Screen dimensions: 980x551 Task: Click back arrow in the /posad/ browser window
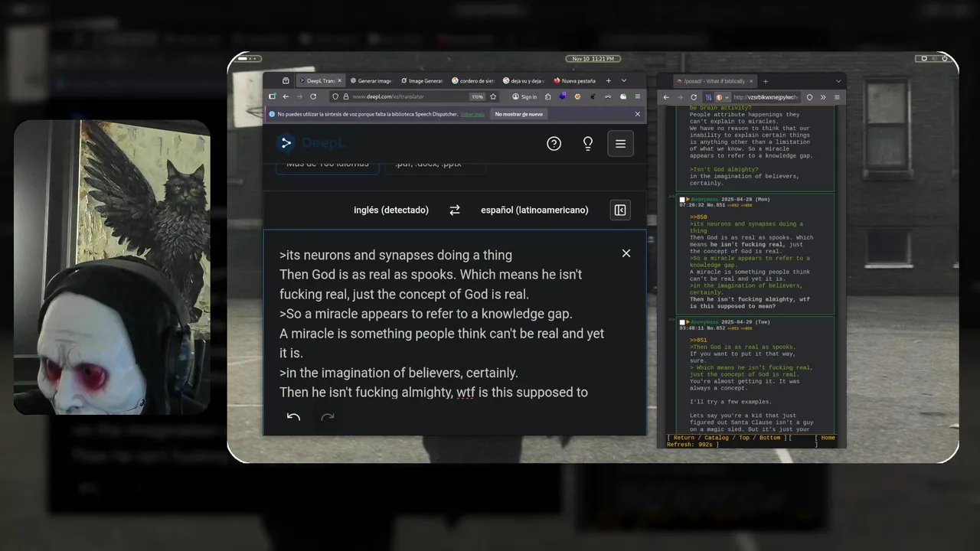666,97
